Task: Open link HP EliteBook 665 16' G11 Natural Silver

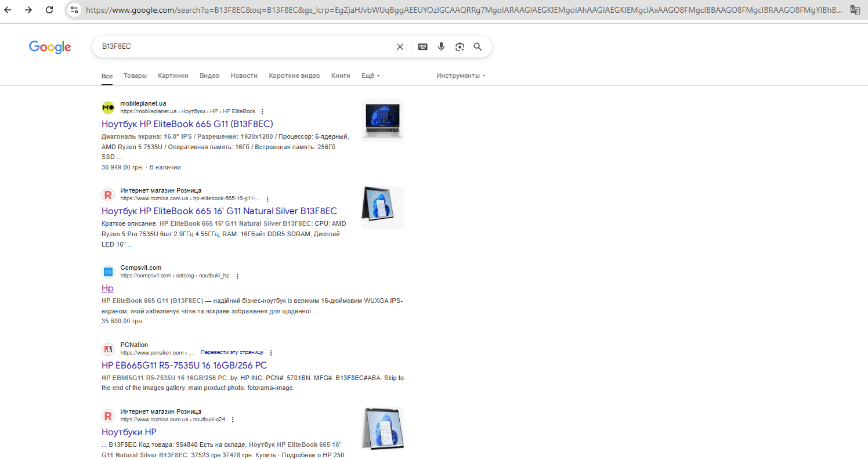Action: tap(219, 211)
